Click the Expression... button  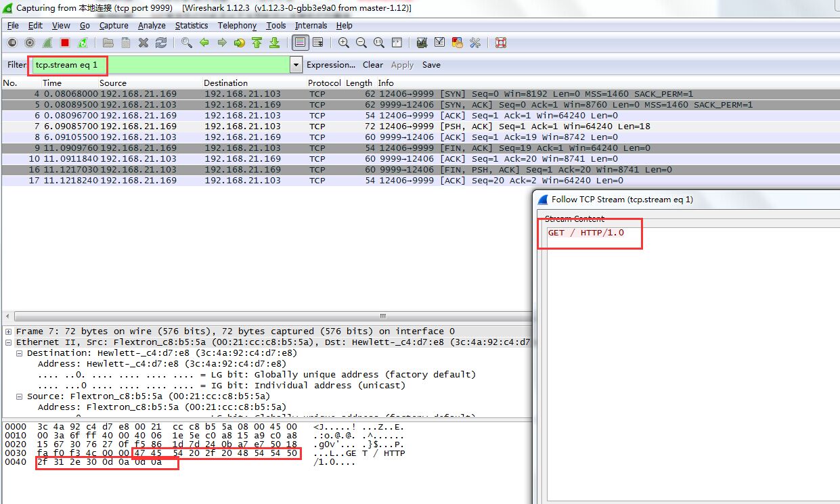(x=331, y=65)
